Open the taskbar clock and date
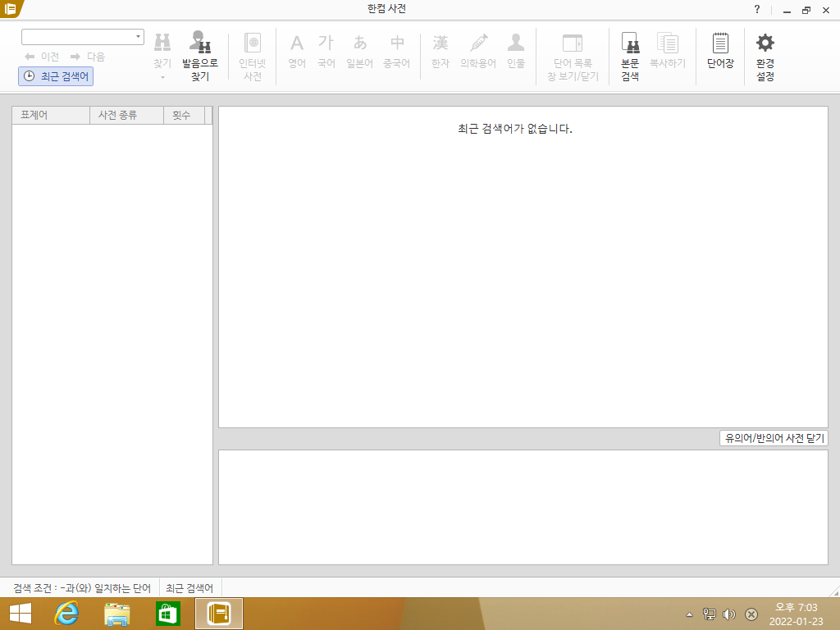840x630 pixels. click(796, 614)
